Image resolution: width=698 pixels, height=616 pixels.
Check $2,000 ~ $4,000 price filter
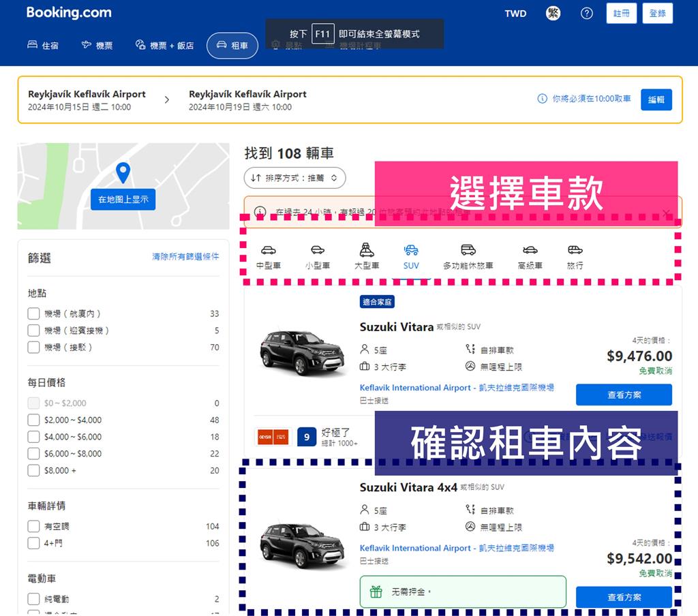[34, 420]
